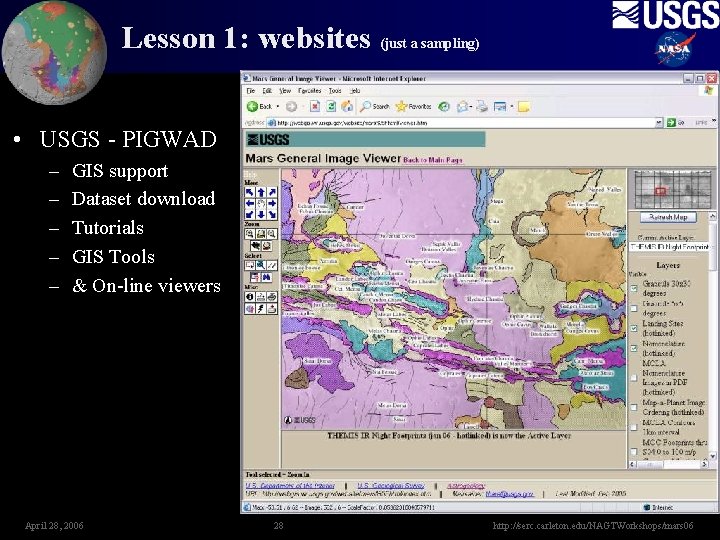Click the lightning bolt icon in Misc tools
The image size is (720, 540).
(261, 309)
